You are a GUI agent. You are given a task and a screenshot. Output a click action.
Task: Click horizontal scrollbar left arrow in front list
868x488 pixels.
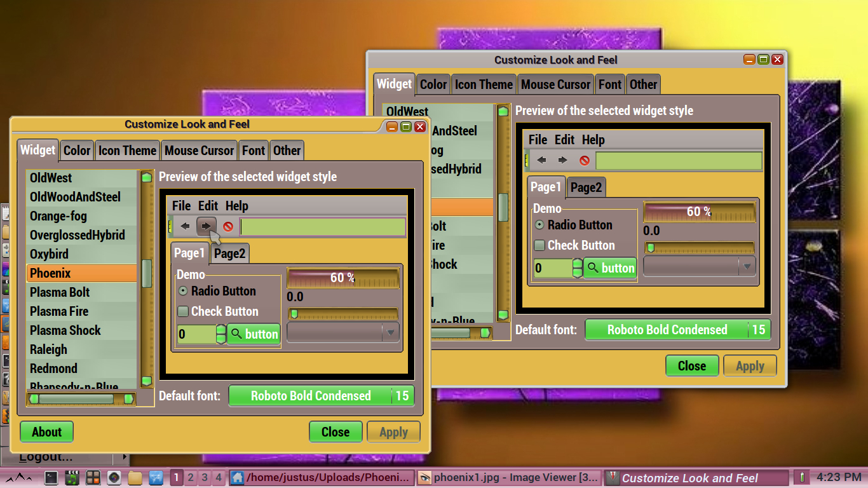click(34, 399)
